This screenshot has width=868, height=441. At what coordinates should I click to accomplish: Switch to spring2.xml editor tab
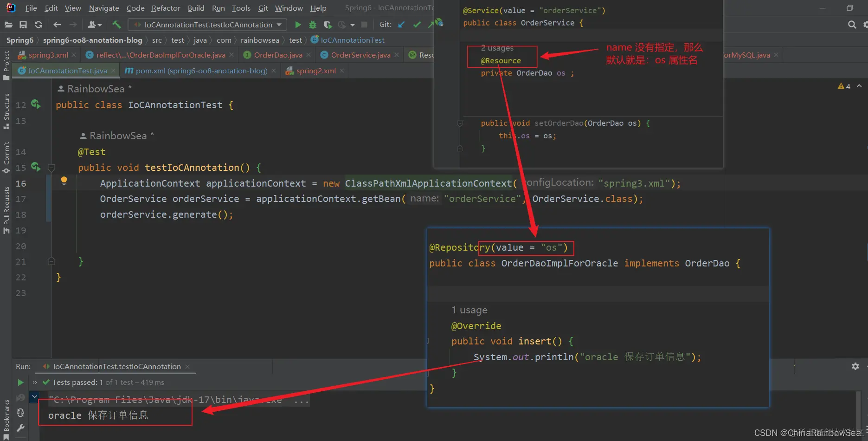click(315, 71)
